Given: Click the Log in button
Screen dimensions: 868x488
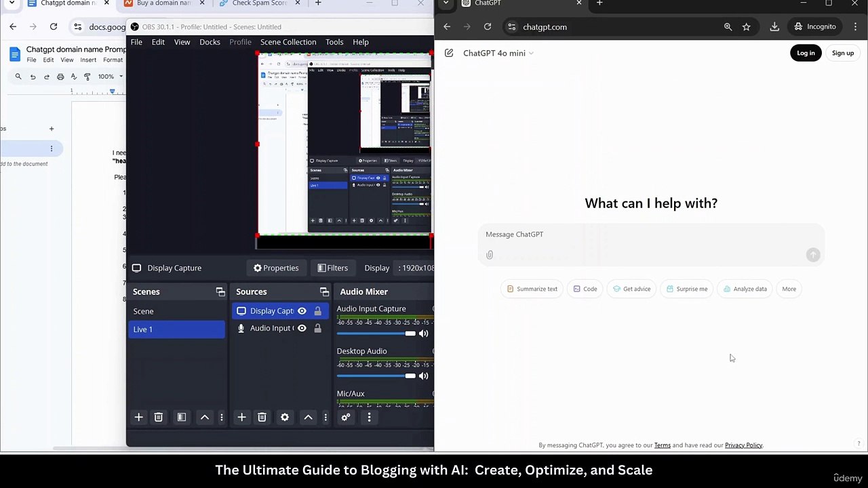Looking at the screenshot, I should click(806, 53).
